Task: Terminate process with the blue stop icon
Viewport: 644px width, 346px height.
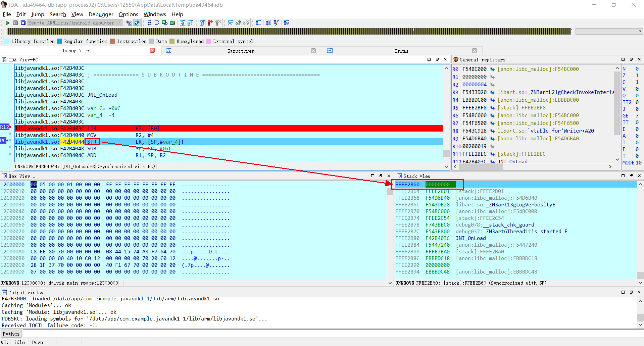Action: (x=23, y=23)
